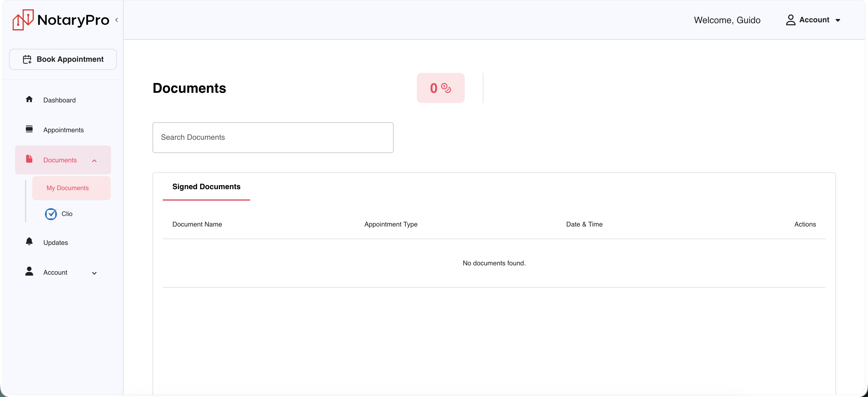
Task: Open the header Account dropdown arrow
Action: pos(837,20)
